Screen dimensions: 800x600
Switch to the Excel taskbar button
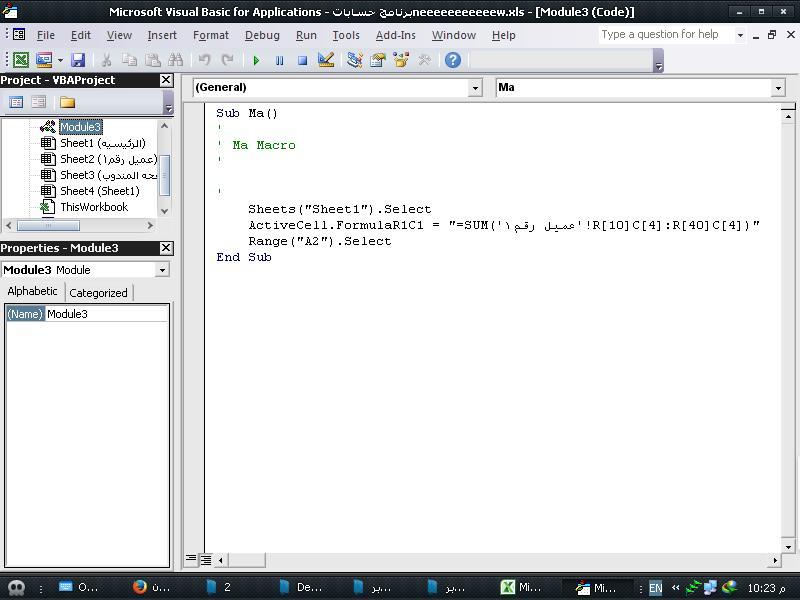(520, 587)
